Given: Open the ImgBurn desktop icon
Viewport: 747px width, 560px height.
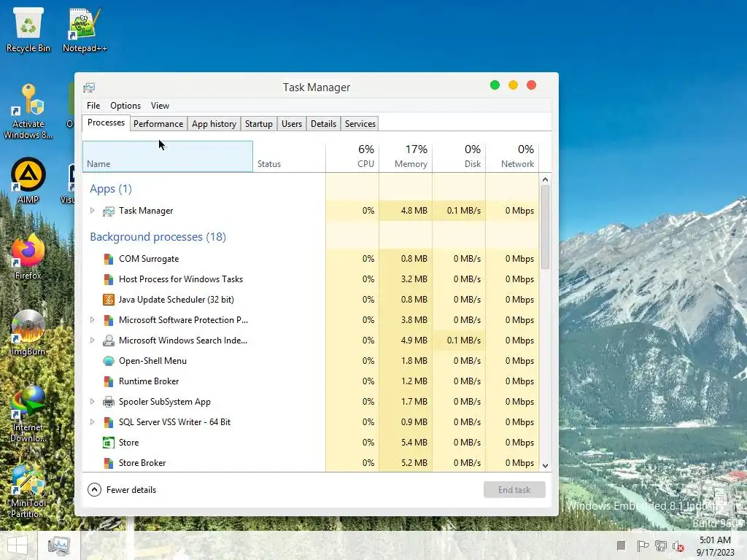Looking at the screenshot, I should click(x=28, y=332).
